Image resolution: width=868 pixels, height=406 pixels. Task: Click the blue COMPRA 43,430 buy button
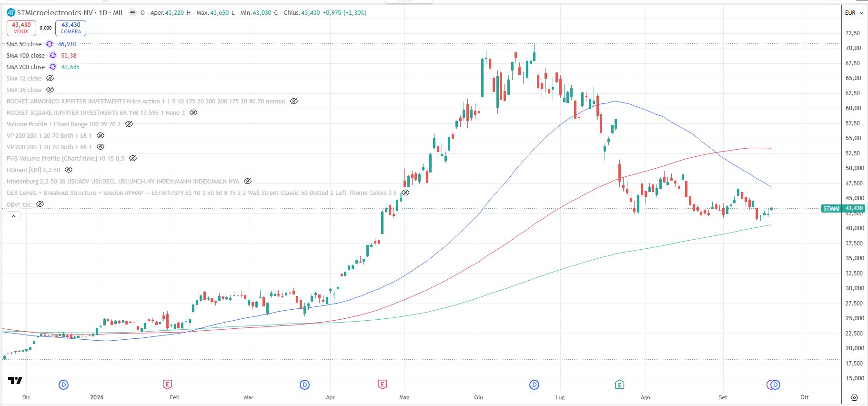point(71,28)
